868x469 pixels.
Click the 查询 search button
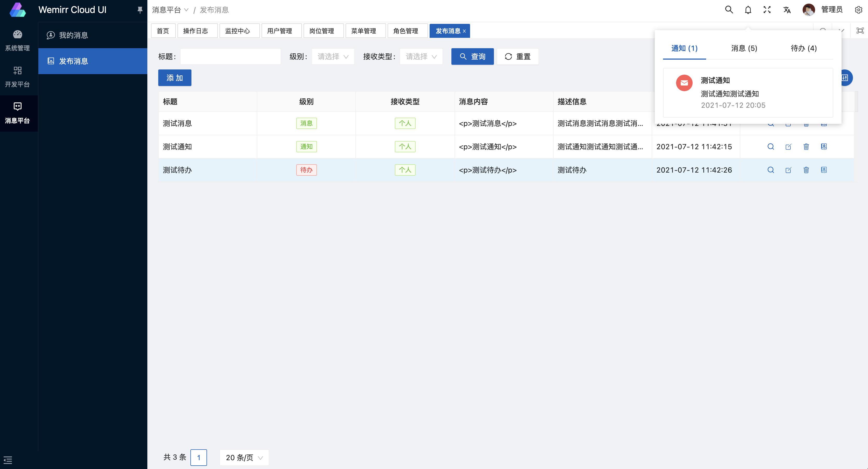[x=472, y=56]
